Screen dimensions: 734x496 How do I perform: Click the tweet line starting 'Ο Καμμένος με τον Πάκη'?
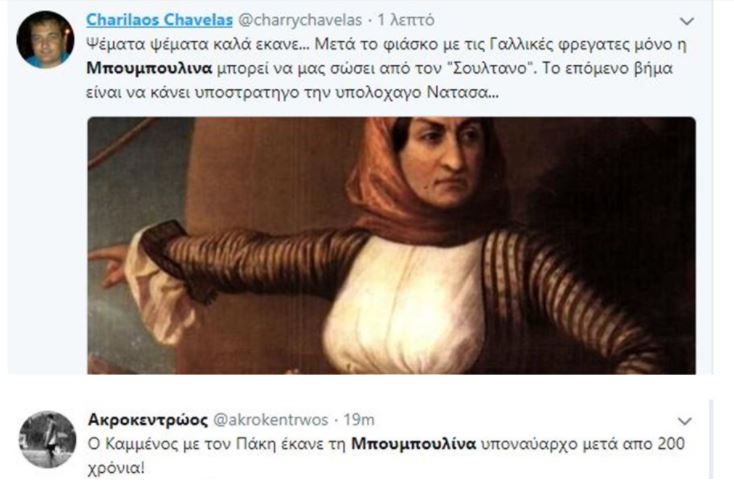(386, 444)
